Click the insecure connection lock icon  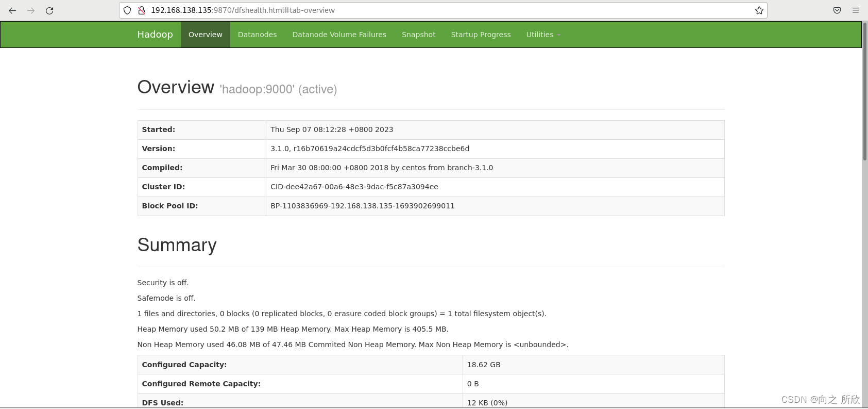(141, 10)
